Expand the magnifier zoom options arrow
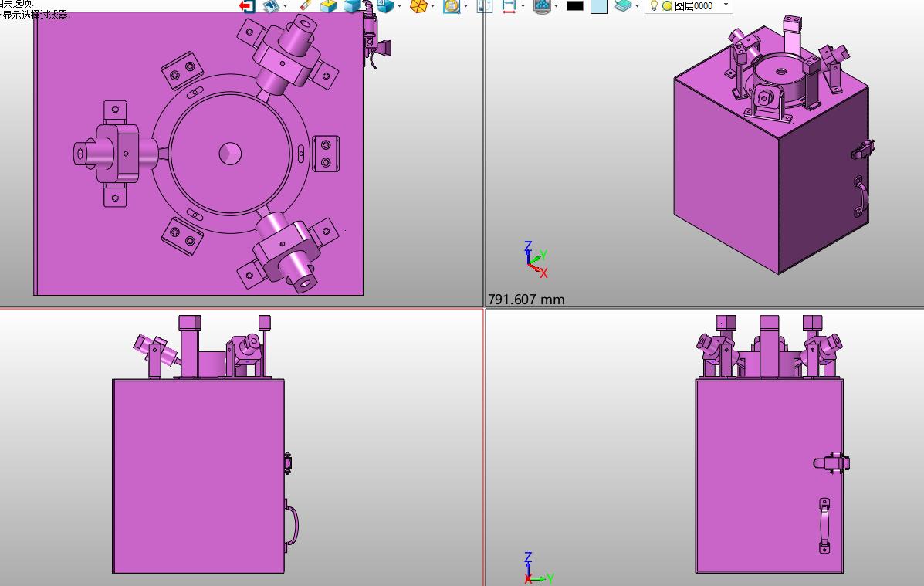The image size is (924, 586). (x=465, y=6)
